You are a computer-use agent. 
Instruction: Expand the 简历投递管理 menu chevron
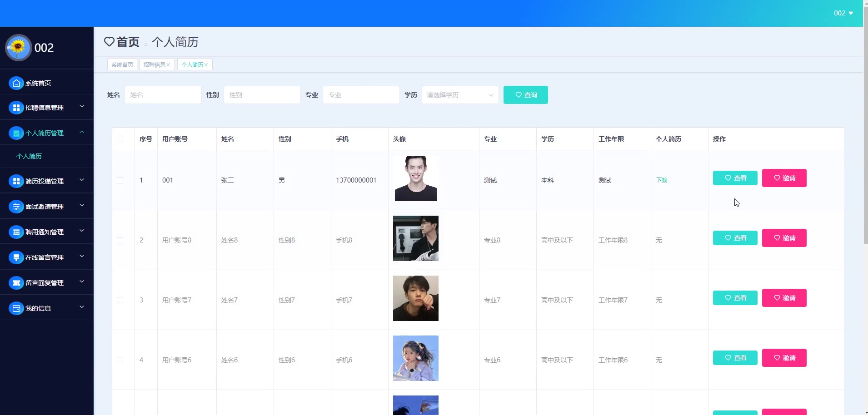coord(82,180)
